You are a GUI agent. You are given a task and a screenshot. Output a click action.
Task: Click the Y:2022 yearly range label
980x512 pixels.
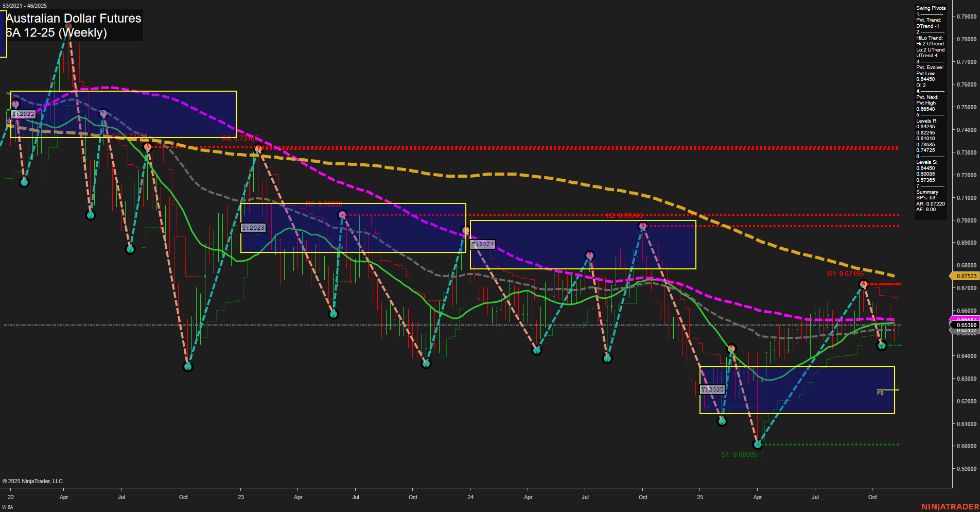click(x=23, y=114)
